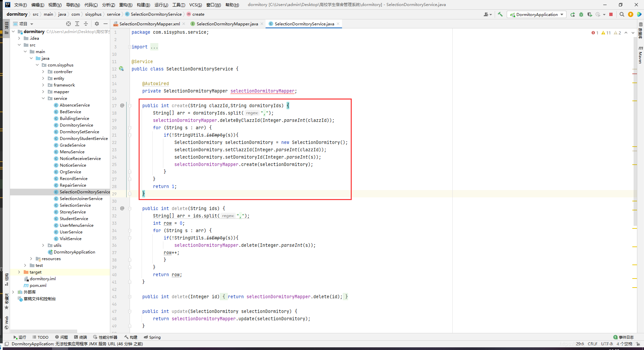Screen dimensions: 644x350
Task: Open the 文件(F) menu
Action: click(21, 5)
